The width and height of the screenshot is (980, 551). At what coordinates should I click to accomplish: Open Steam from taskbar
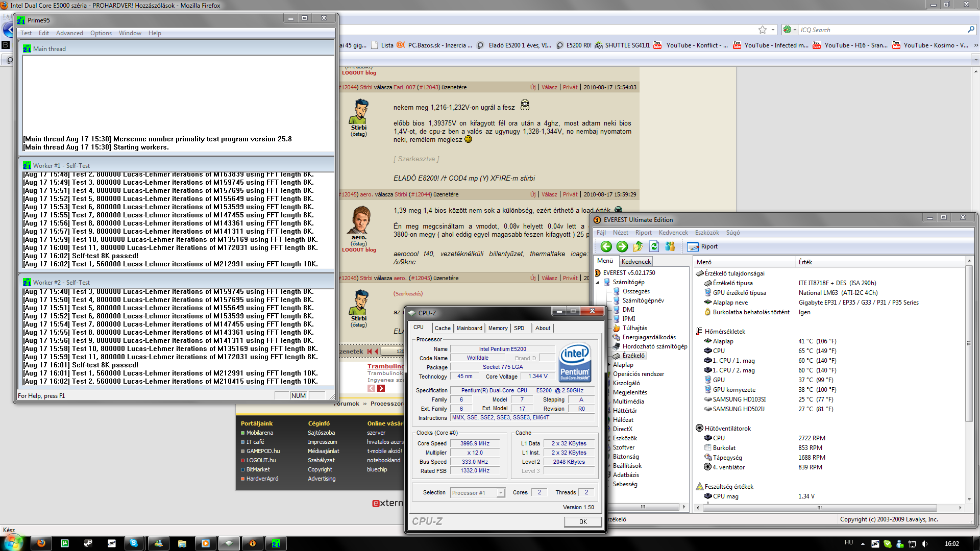pyautogui.click(x=88, y=543)
